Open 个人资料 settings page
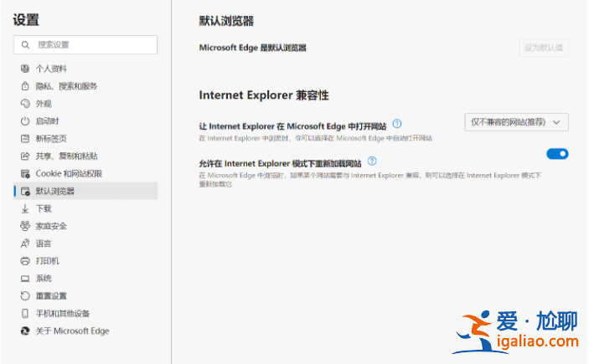This screenshot has width=589, height=364. tap(85, 69)
